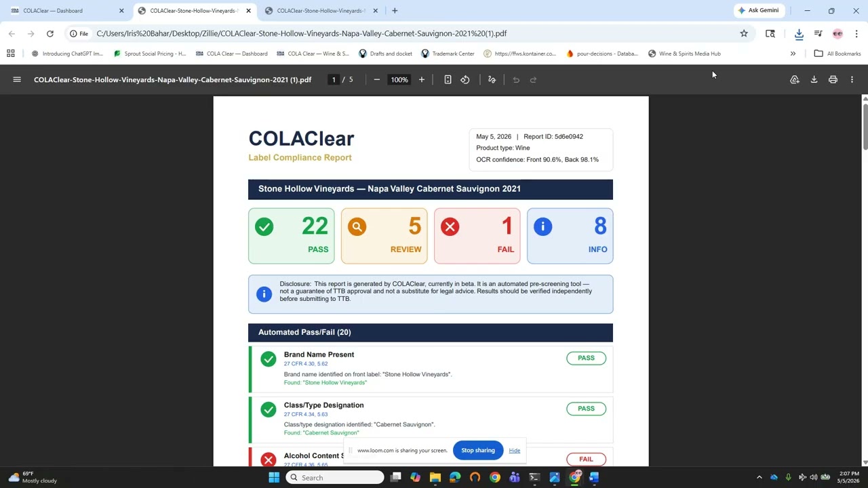Save PDF to Google Drive icon
Viewport: 868px width, 488px height.
point(795,80)
